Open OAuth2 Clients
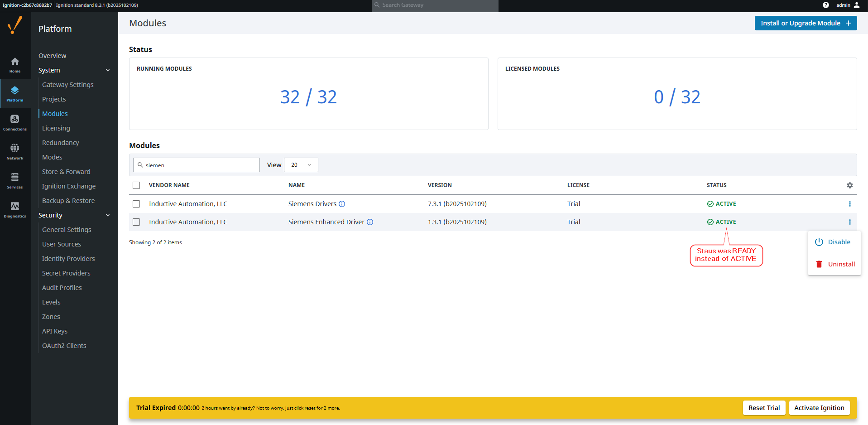The height and width of the screenshot is (425, 868). pos(64,346)
